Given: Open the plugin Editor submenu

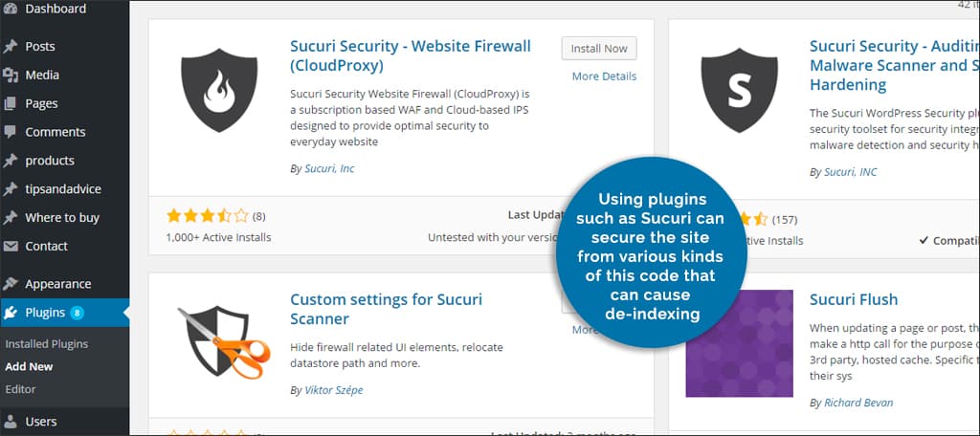Looking at the screenshot, I should (x=21, y=389).
